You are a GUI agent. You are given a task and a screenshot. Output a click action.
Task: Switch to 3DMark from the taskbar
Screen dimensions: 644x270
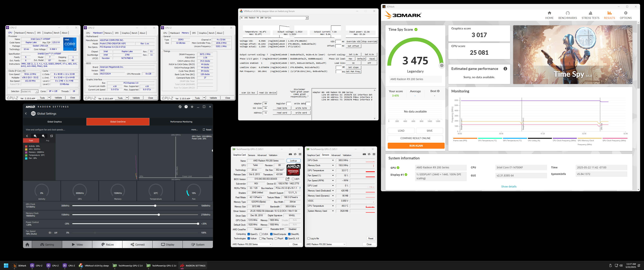[x=19, y=265]
